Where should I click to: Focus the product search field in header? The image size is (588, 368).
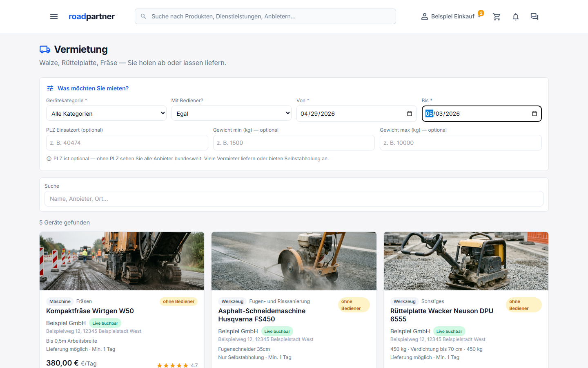tap(265, 16)
